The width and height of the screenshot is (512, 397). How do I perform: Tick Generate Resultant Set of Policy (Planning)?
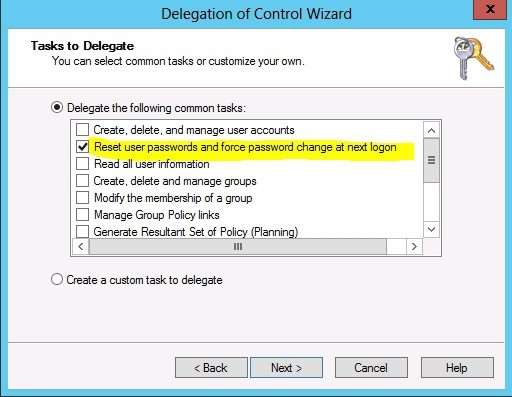[x=82, y=232]
